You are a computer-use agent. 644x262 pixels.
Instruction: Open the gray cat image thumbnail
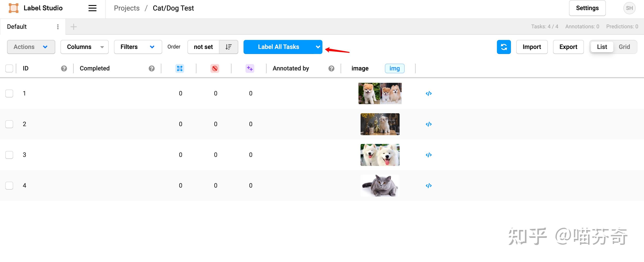click(x=380, y=185)
